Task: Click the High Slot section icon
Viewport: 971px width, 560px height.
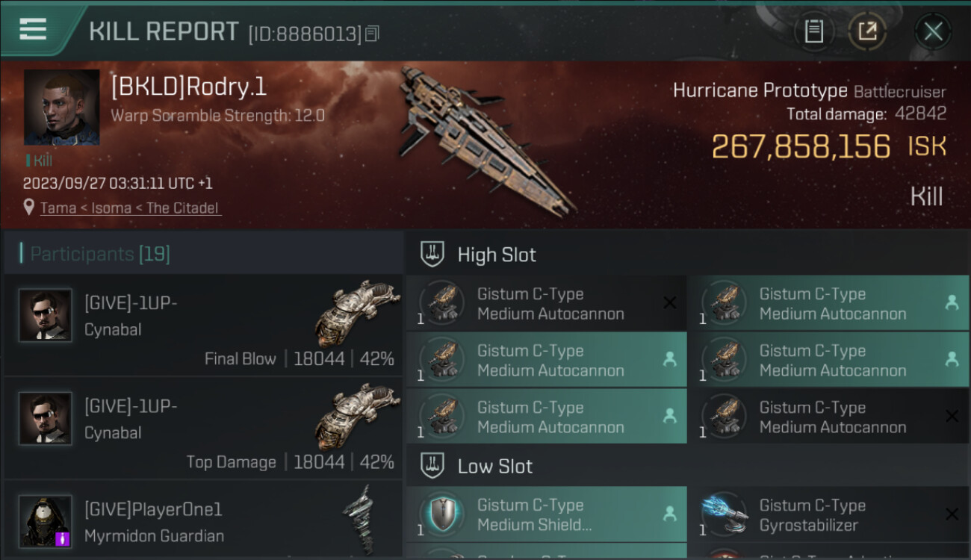Action: pos(433,254)
